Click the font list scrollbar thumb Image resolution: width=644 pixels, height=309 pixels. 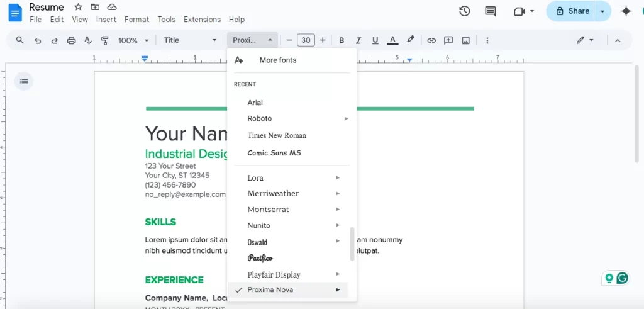pyautogui.click(x=352, y=244)
